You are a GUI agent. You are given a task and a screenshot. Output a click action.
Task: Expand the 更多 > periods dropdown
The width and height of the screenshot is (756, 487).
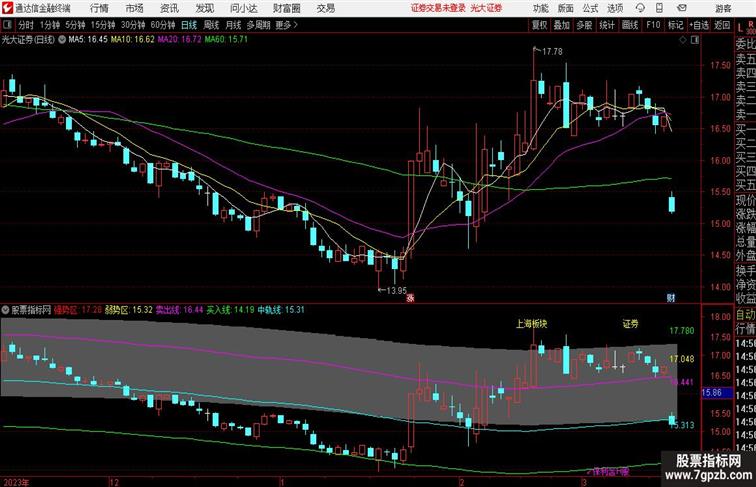pyautogui.click(x=286, y=25)
